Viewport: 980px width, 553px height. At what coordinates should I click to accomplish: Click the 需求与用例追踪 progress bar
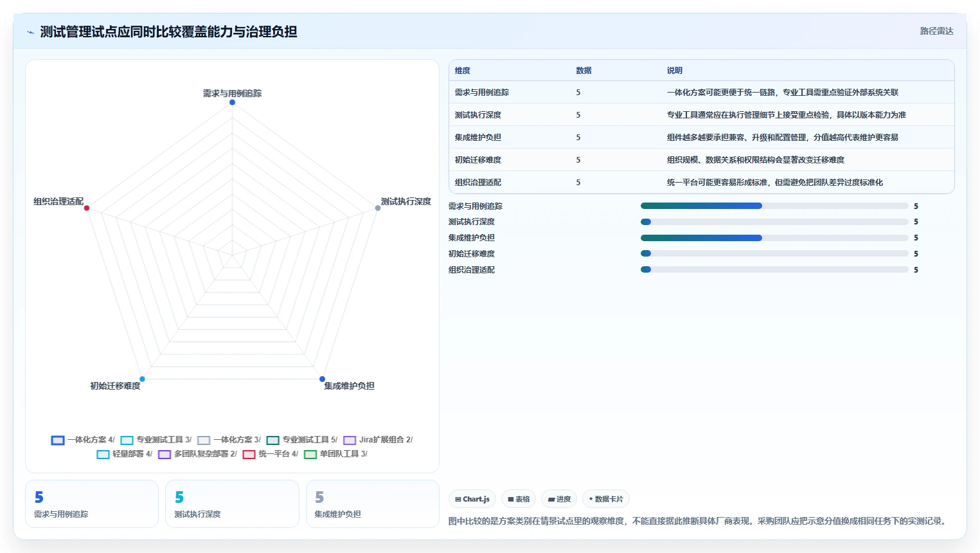tap(774, 206)
